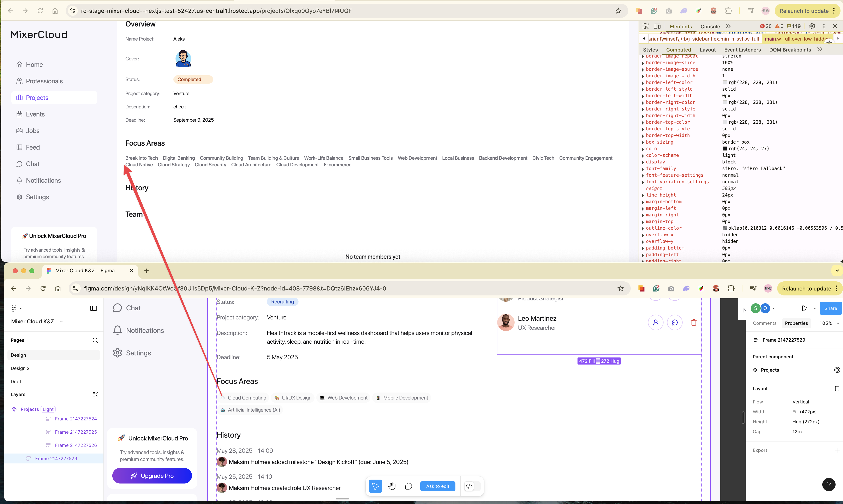This screenshot has width=843, height=504.
Task: Click the Move cursor tool in Figma
Action: [375, 486]
